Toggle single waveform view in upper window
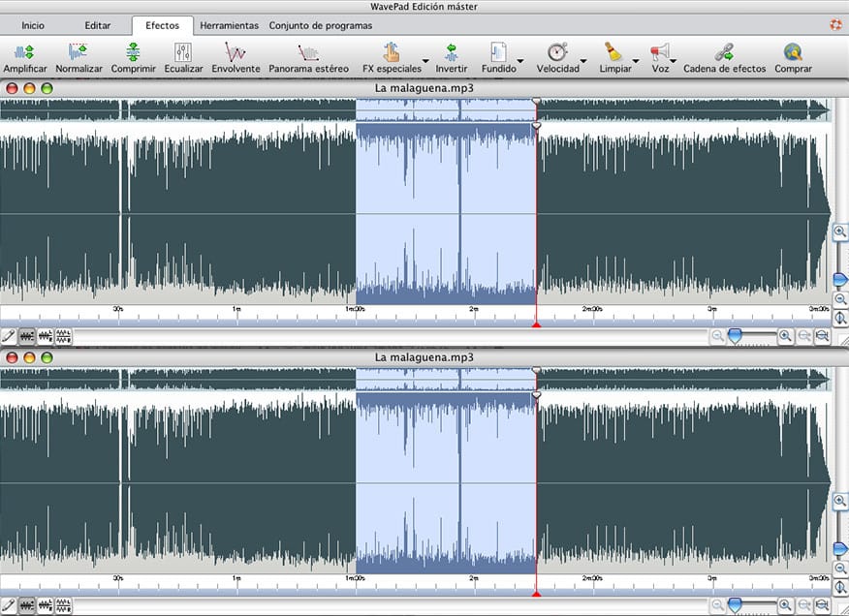The height and width of the screenshot is (616, 849). point(26,336)
